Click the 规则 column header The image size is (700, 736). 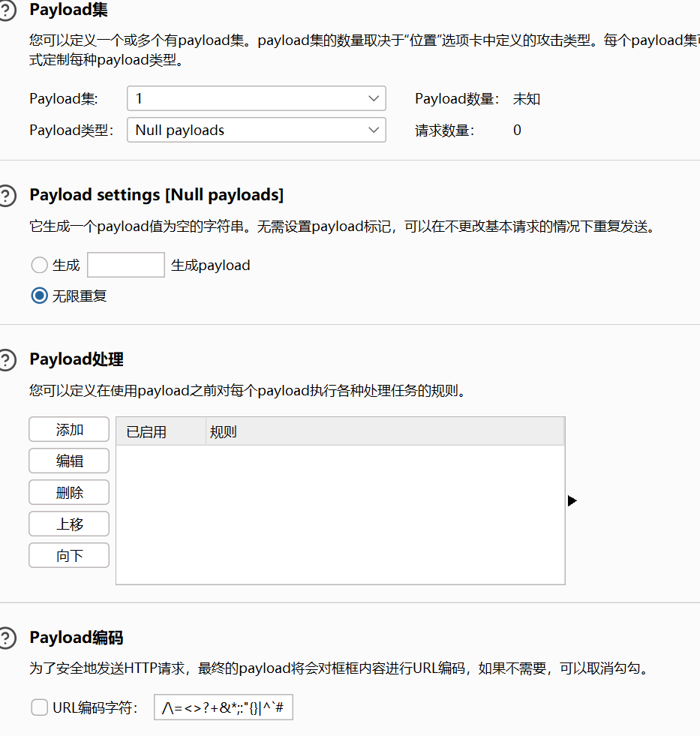coord(384,431)
